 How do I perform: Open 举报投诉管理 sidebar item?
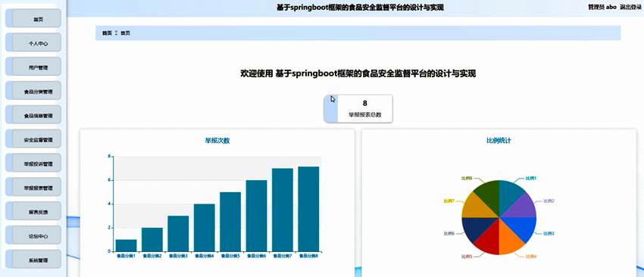point(33,163)
